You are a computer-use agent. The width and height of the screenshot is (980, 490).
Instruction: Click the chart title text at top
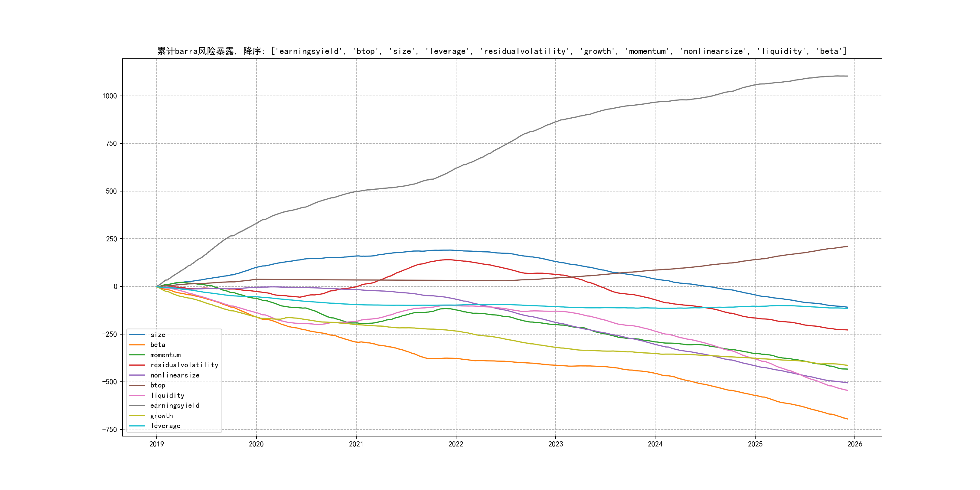502,51
